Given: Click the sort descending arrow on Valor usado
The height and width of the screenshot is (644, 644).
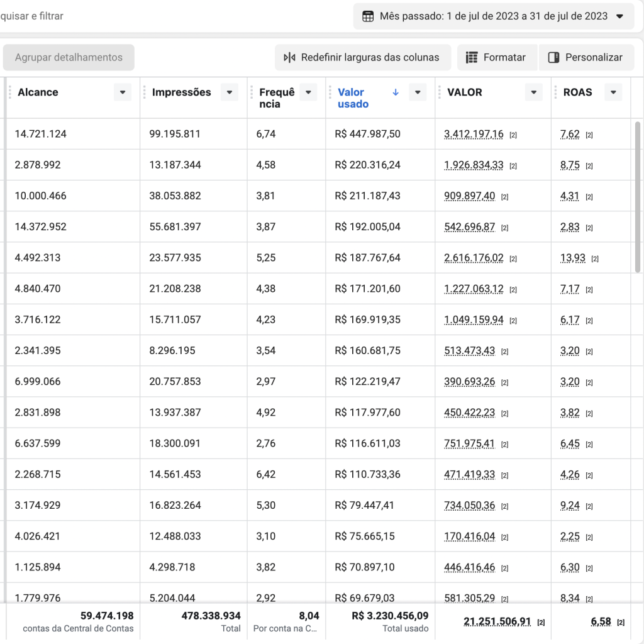Looking at the screenshot, I should tap(396, 92).
